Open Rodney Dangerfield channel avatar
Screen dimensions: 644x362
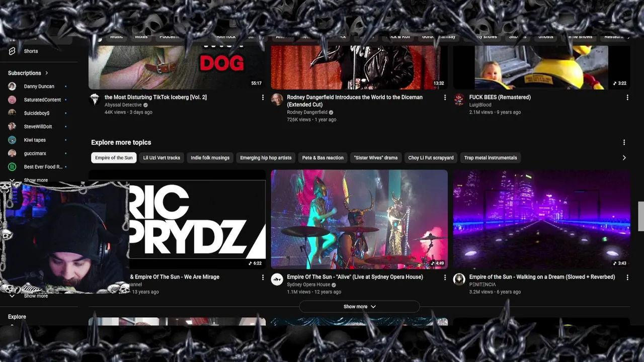[277, 99]
